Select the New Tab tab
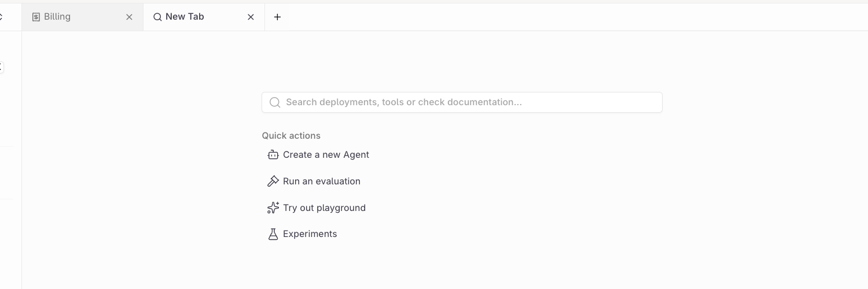 204,17
